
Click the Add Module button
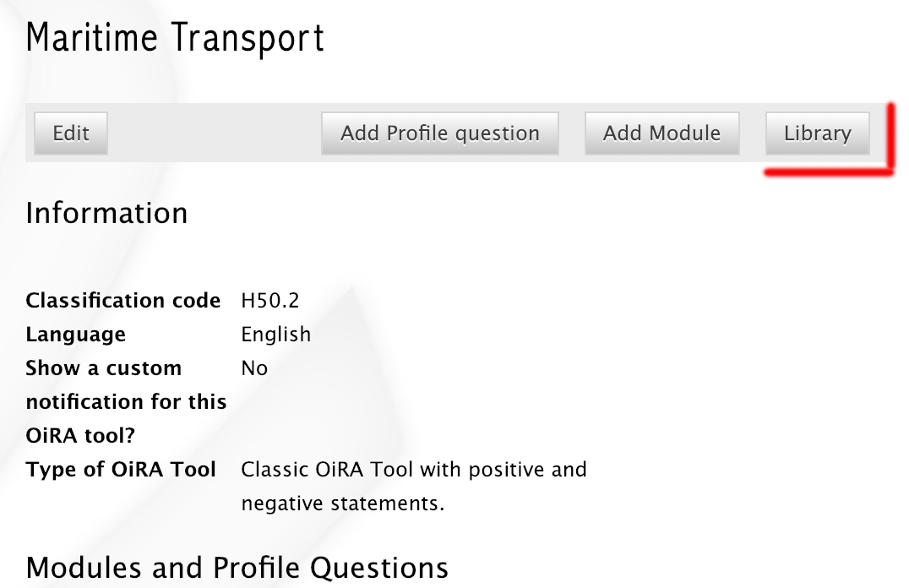pos(661,133)
